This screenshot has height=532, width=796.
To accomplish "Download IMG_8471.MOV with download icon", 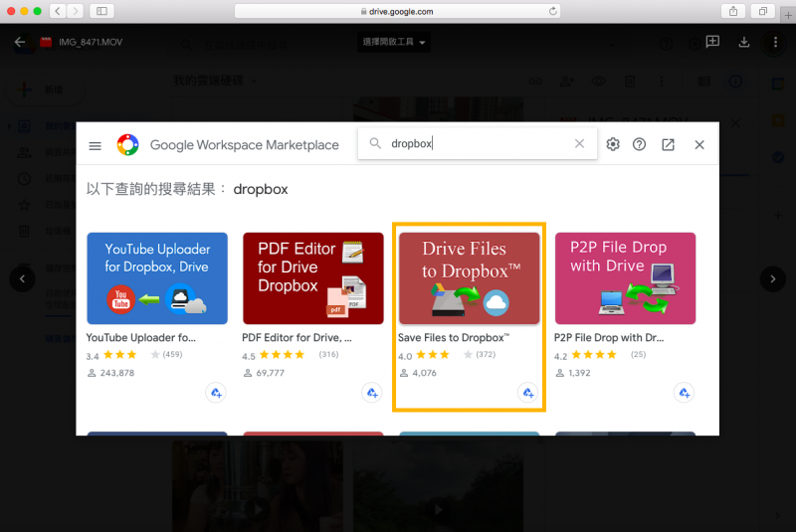I will coord(743,42).
